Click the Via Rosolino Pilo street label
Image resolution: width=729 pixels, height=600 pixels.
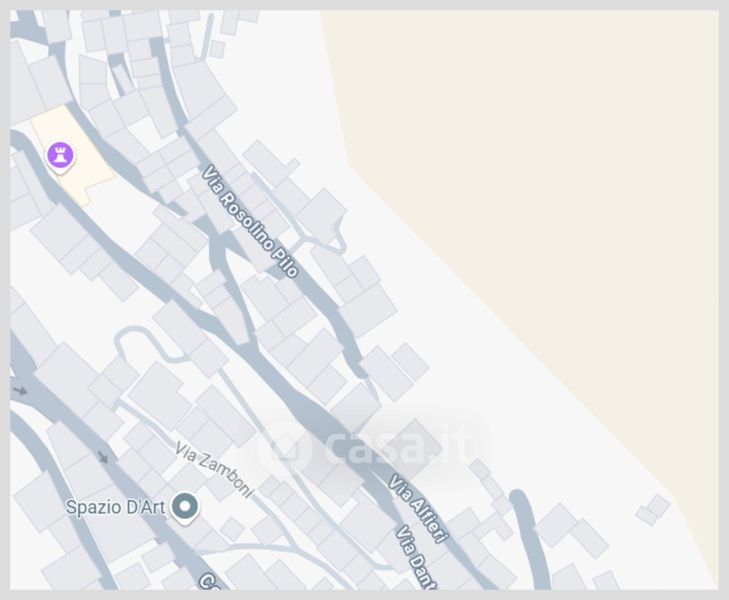pyautogui.click(x=250, y=221)
